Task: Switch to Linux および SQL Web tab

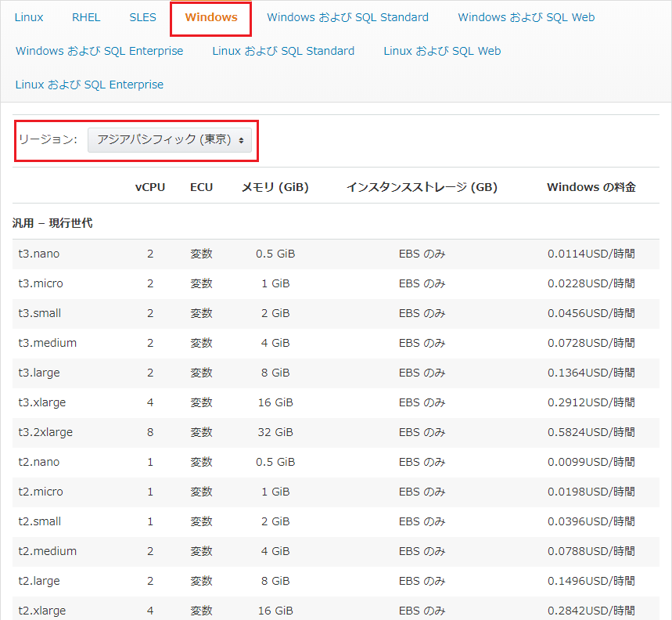Action: [x=442, y=51]
